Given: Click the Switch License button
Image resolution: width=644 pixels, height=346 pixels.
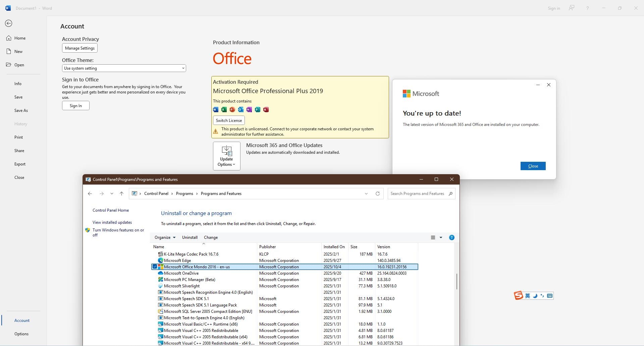Looking at the screenshot, I should coord(229,120).
